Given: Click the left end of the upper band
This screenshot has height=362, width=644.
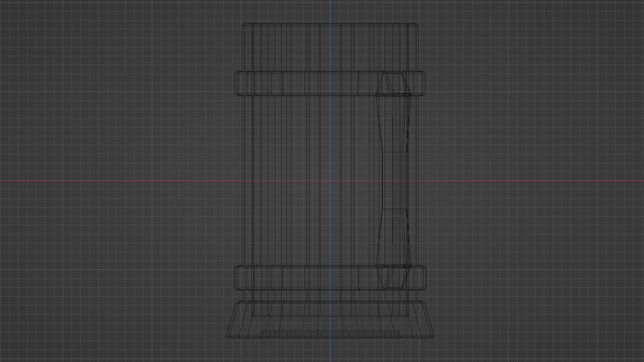Looking at the screenshot, I should point(237,83).
